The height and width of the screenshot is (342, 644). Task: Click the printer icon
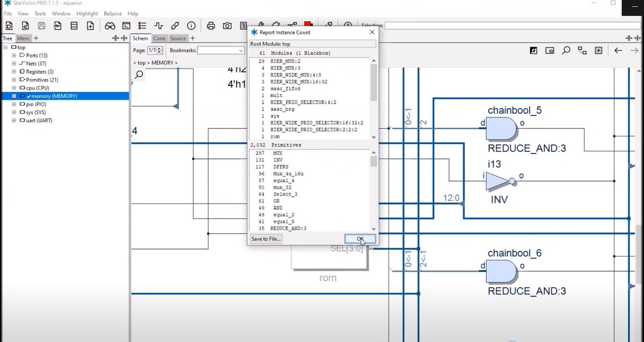tap(211, 25)
